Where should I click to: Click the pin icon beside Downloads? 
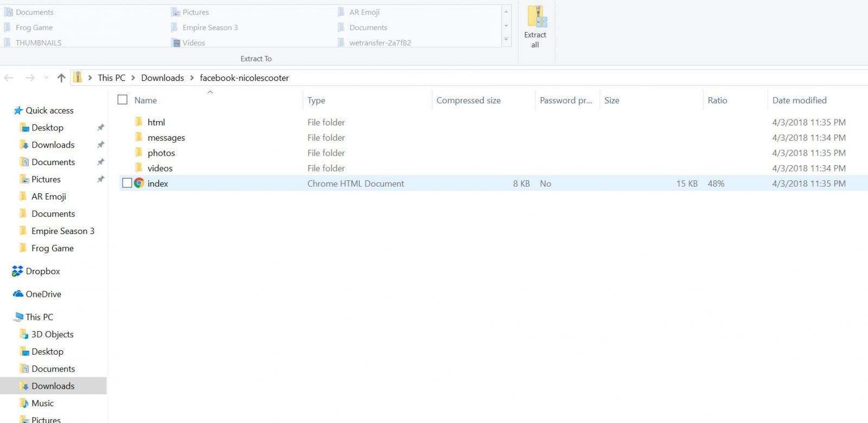pyautogui.click(x=100, y=145)
